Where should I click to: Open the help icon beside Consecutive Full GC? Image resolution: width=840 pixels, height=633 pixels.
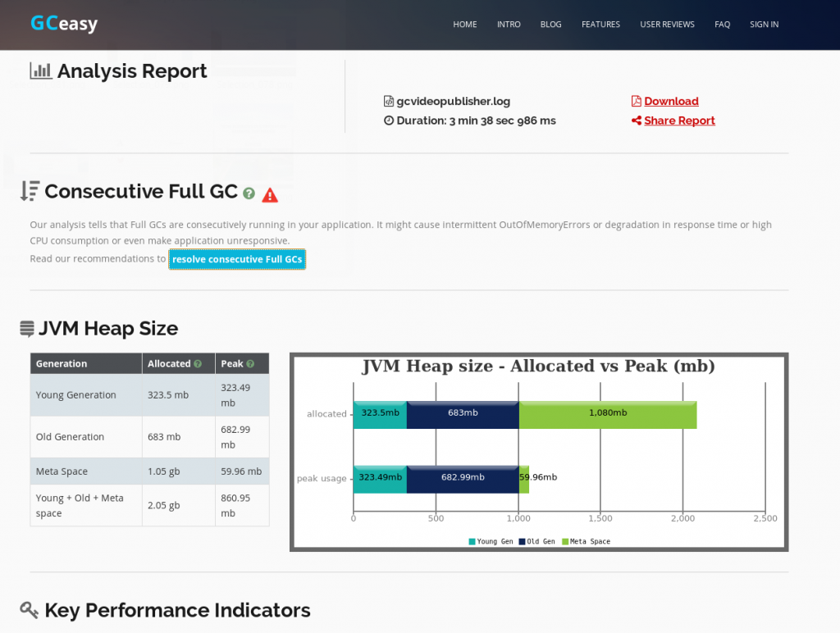[x=249, y=194]
